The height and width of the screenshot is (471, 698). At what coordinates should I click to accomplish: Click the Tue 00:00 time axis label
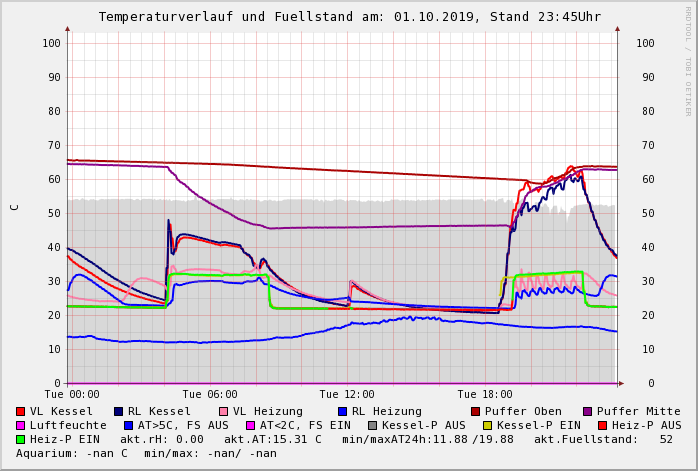[x=72, y=394]
